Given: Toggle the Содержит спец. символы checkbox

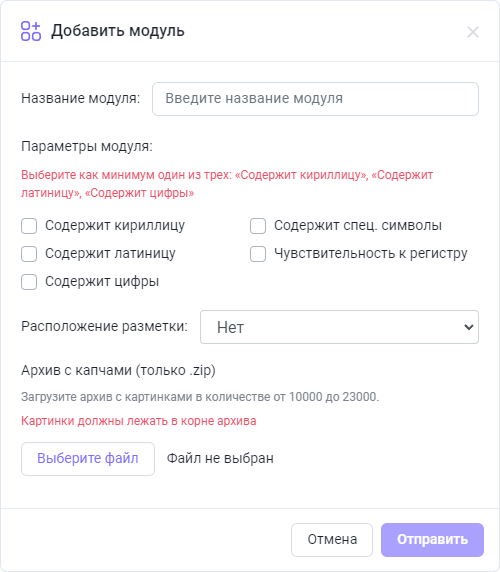Looking at the screenshot, I should tap(258, 226).
